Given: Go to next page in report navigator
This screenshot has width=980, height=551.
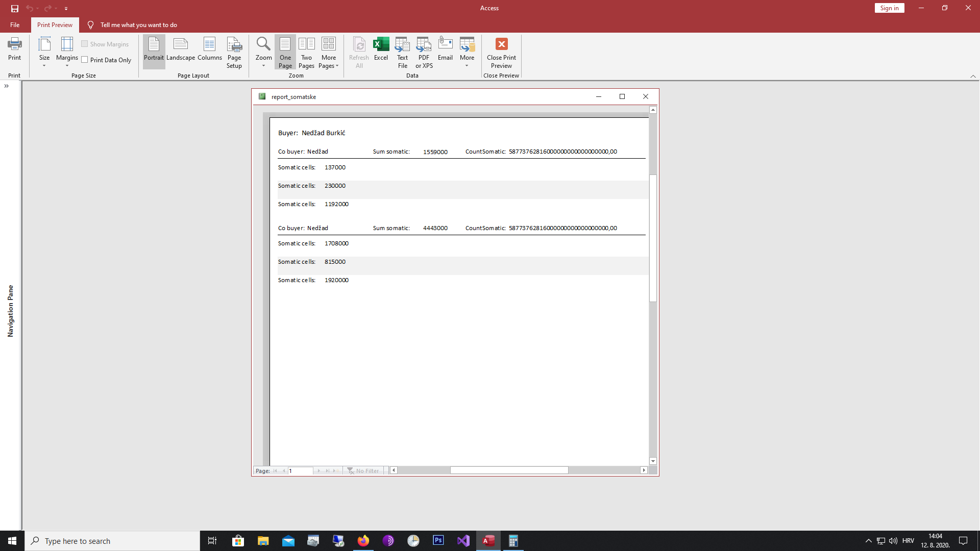Looking at the screenshot, I should point(318,471).
